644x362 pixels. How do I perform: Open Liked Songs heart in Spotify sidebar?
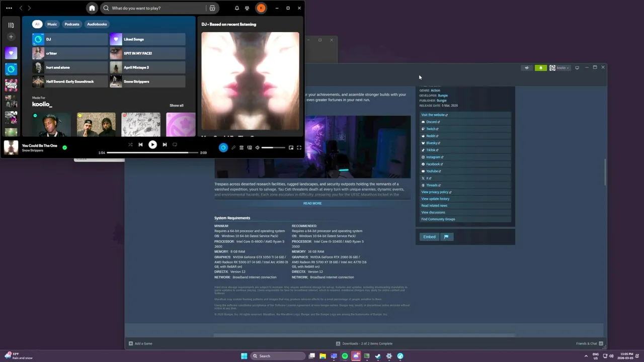[x=11, y=53]
